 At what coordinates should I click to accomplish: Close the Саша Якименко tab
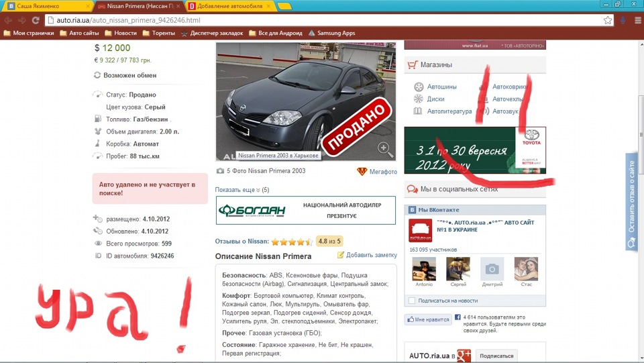pyautogui.click(x=87, y=6)
